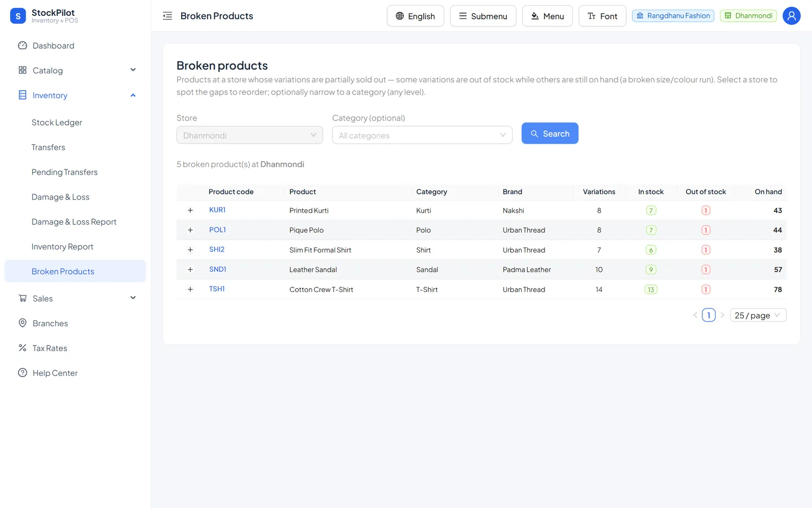Go to next page arrow

click(x=723, y=315)
